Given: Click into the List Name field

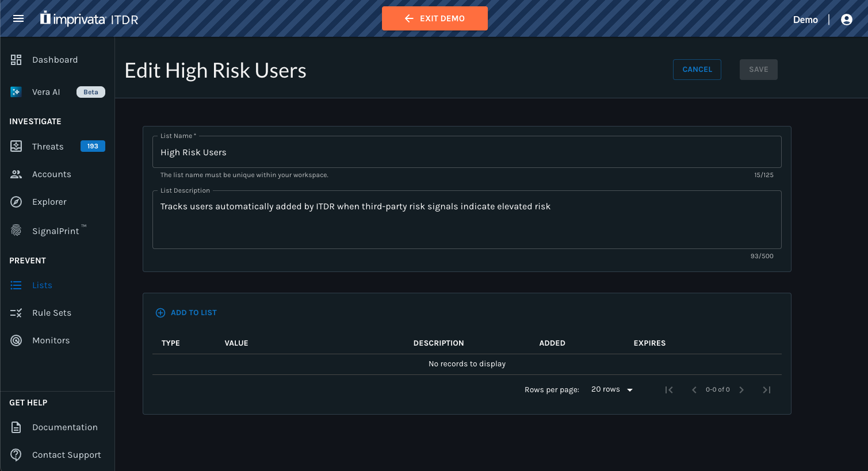Looking at the screenshot, I should (x=467, y=152).
